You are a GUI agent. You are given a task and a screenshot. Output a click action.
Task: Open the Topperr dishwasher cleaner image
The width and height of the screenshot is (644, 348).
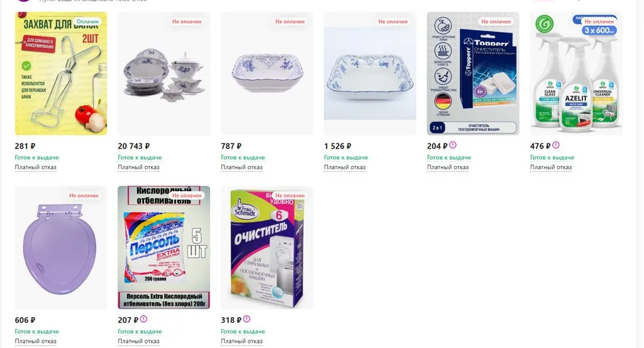pyautogui.click(x=473, y=74)
